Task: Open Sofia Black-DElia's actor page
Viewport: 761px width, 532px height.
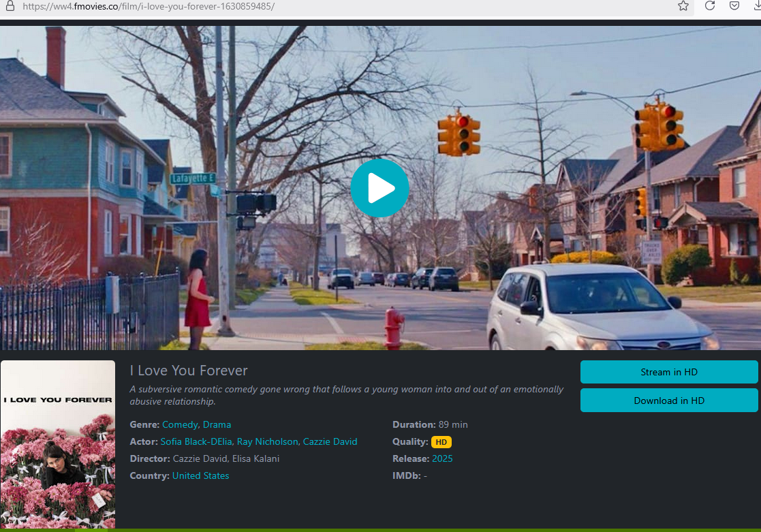Action: pyautogui.click(x=196, y=441)
